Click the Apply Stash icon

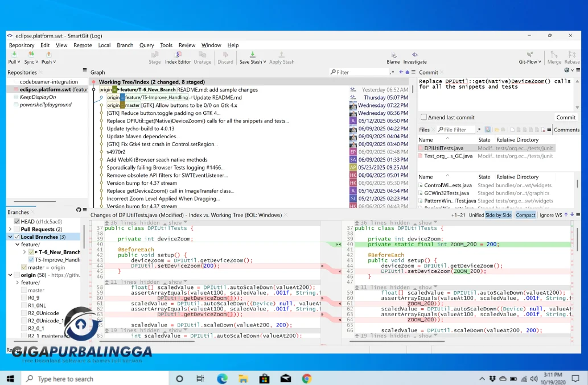(282, 55)
